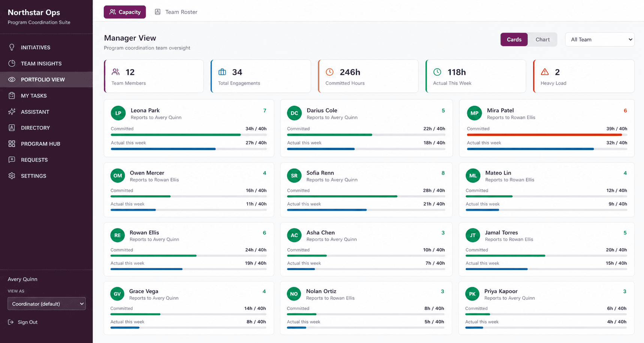Click the My Tasks clipboard icon
644x343 pixels.
coord(12,96)
